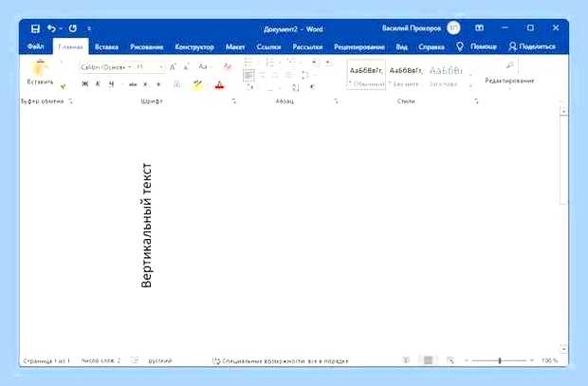Click the Decrease Font Size icon
Screen dimensions: 588x386
click(186, 66)
